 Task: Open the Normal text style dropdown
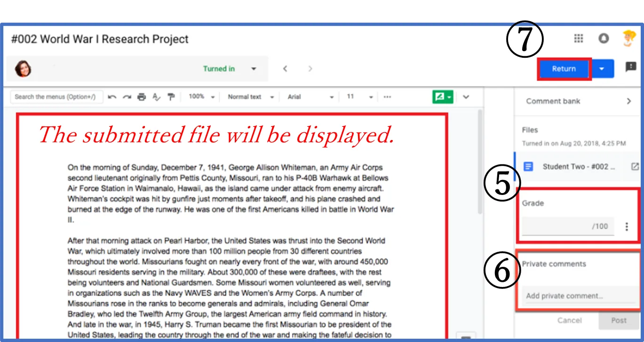click(x=250, y=97)
